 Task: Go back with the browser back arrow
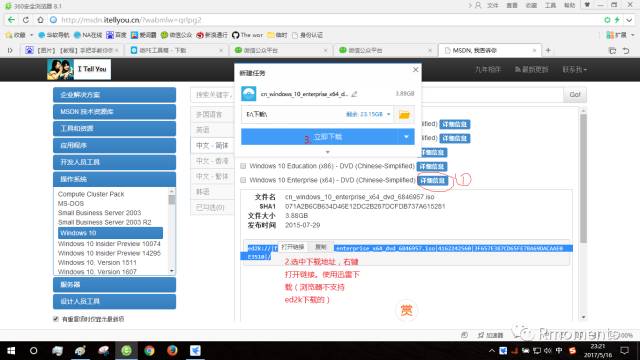click(x=11, y=20)
